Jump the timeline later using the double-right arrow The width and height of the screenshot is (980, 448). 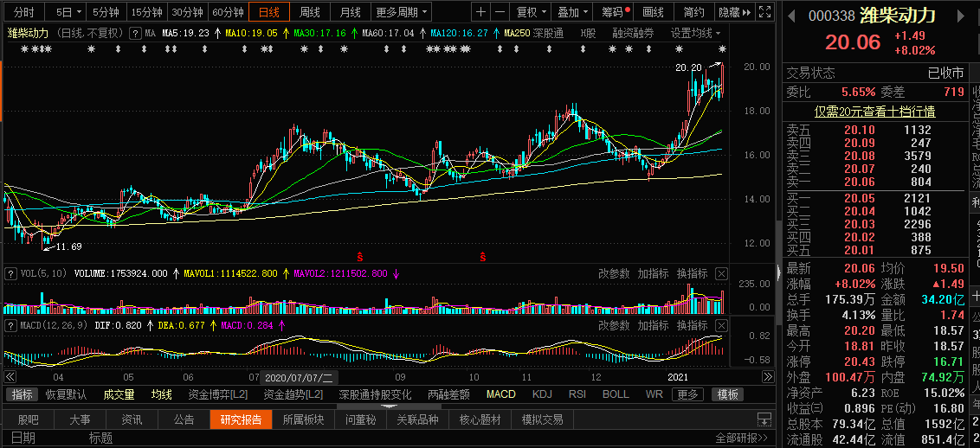pyautogui.click(x=768, y=377)
